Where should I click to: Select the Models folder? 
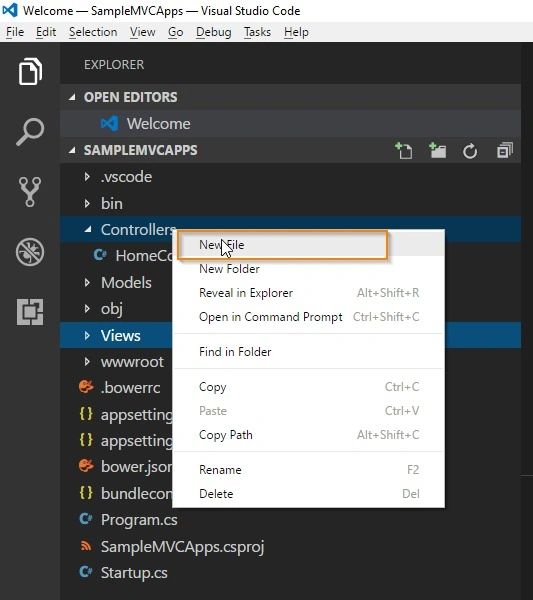[x=126, y=282]
